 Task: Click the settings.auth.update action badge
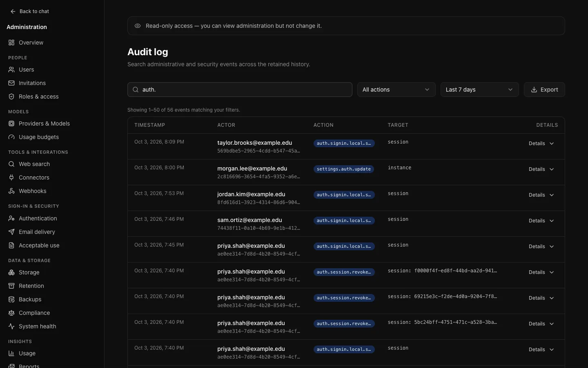(x=344, y=169)
